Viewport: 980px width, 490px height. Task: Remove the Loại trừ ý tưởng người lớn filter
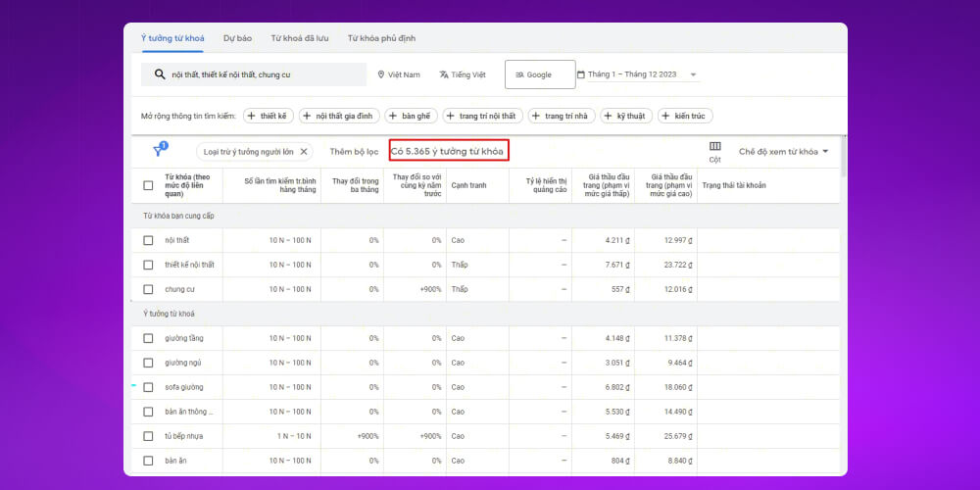click(304, 151)
